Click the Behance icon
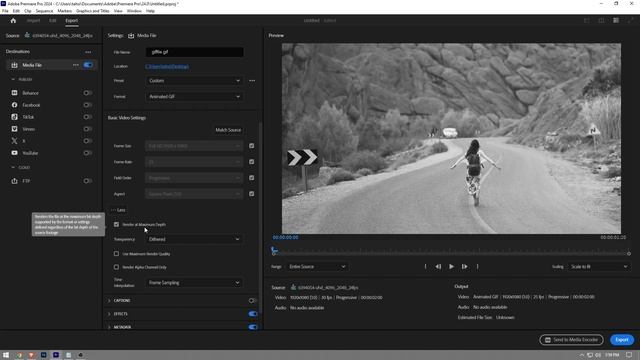This screenshot has width=640, height=360. coord(14,93)
